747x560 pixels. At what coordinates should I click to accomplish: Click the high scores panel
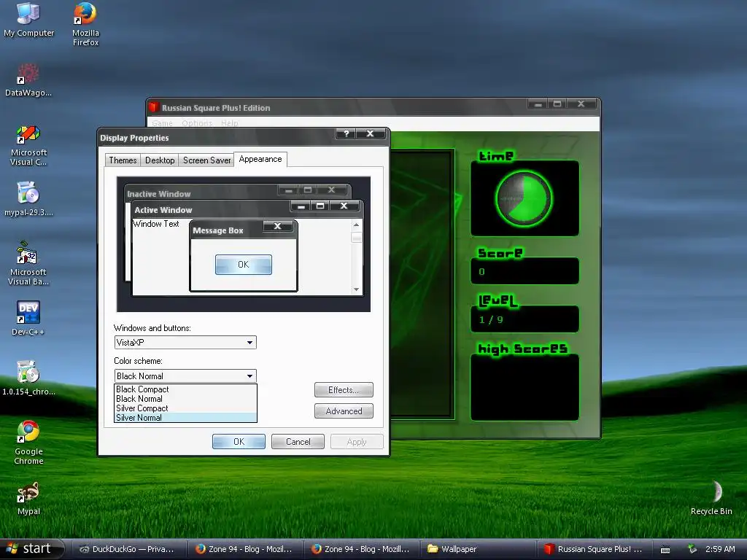pyautogui.click(x=525, y=387)
